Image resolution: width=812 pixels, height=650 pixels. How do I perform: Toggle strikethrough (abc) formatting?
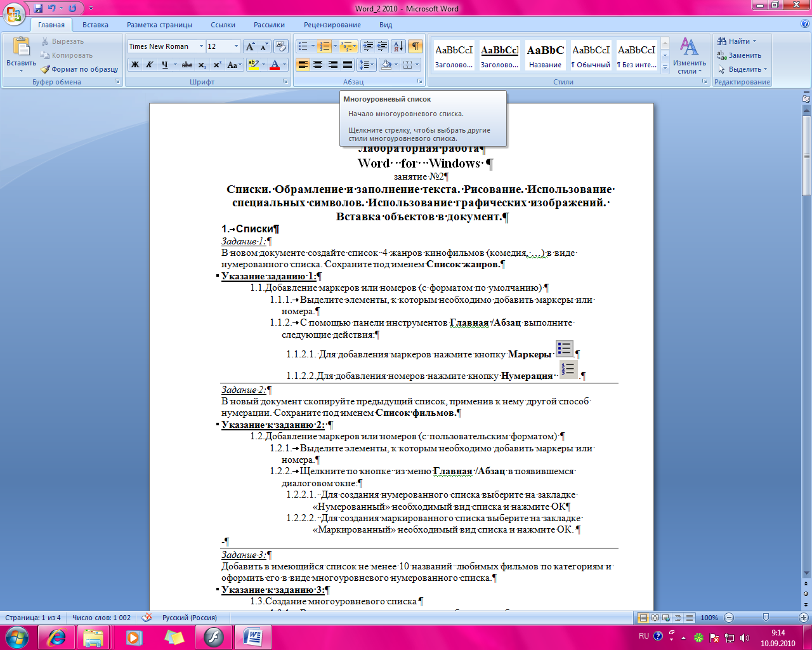point(187,65)
